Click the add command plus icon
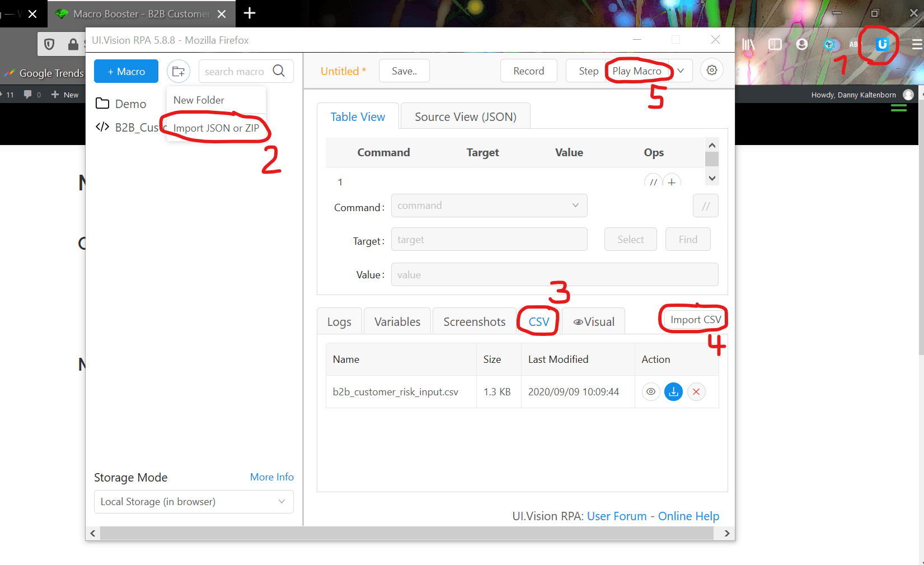 [x=672, y=182]
